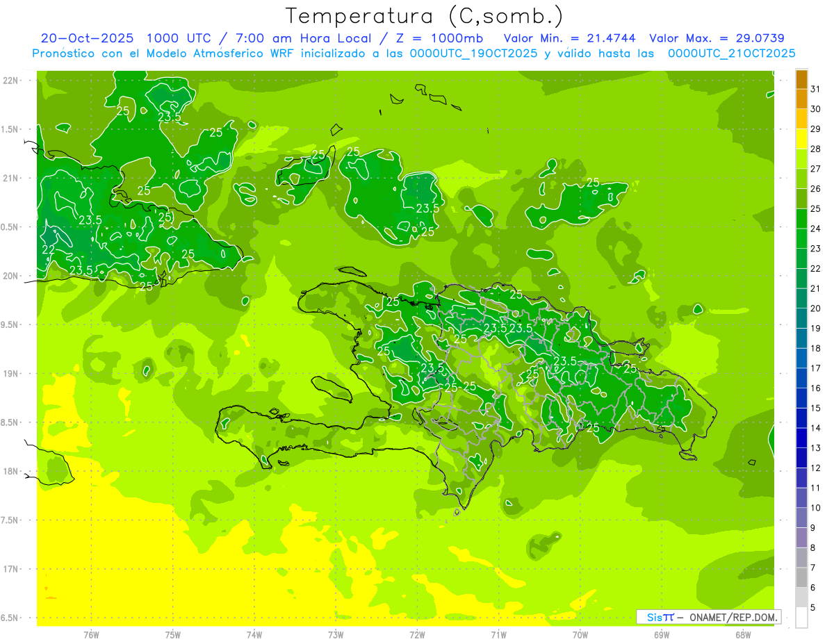
Task: Click the 5 label on color scale
Action: tap(813, 608)
